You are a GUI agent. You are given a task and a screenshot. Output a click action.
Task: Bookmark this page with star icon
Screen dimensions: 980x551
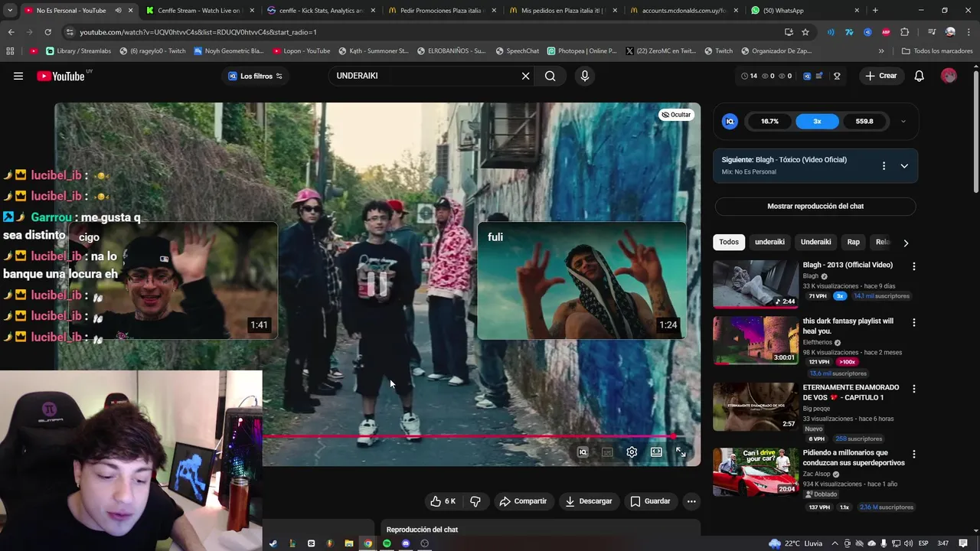805,32
